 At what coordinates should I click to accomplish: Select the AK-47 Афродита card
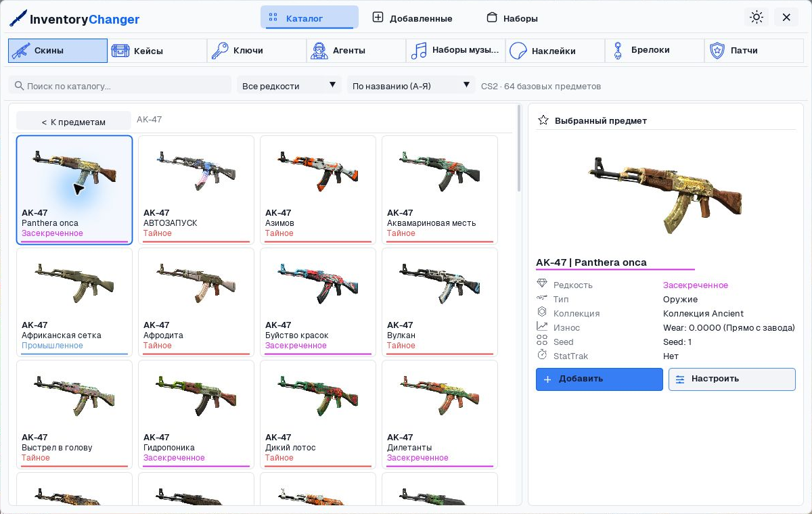coord(196,302)
